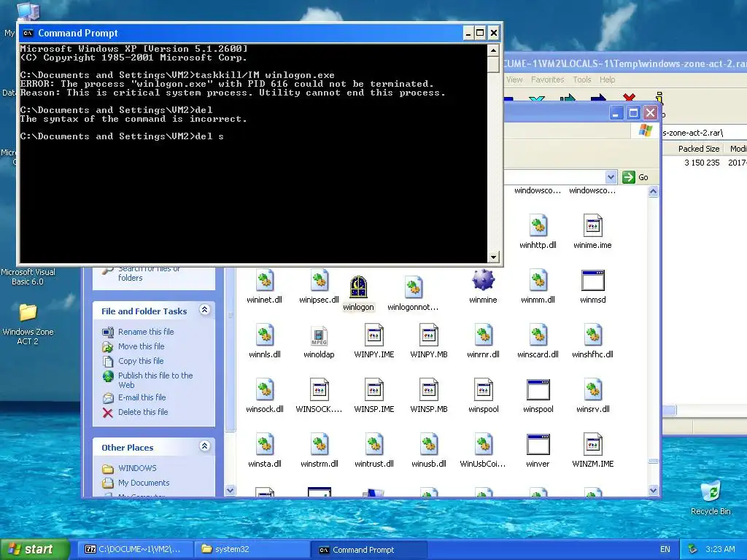Image resolution: width=747 pixels, height=560 pixels.
Task: Collapse the File and Folder Tasks panel
Action: (204, 310)
